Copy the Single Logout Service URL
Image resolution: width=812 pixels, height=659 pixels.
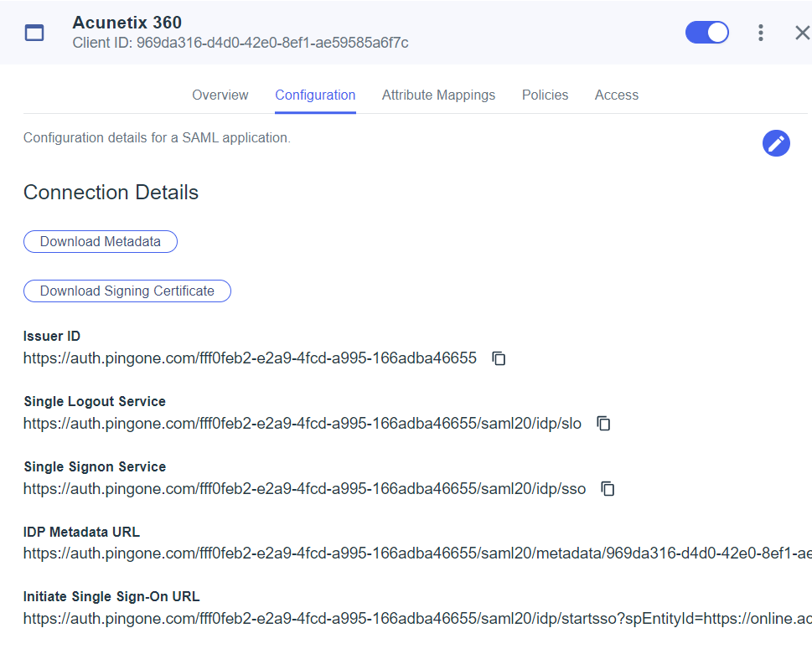coord(603,424)
